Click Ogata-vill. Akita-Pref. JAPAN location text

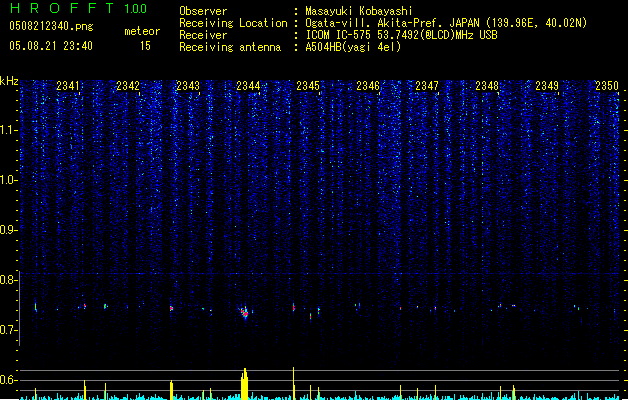[x=446, y=23]
